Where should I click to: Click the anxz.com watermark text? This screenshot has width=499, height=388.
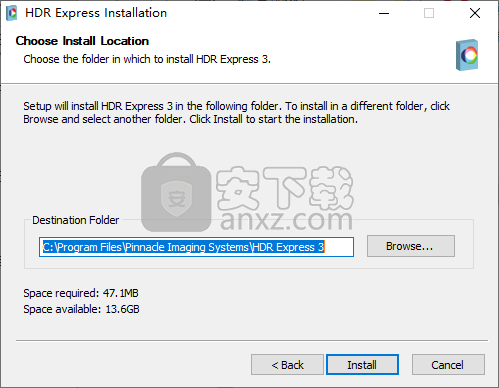point(286,220)
